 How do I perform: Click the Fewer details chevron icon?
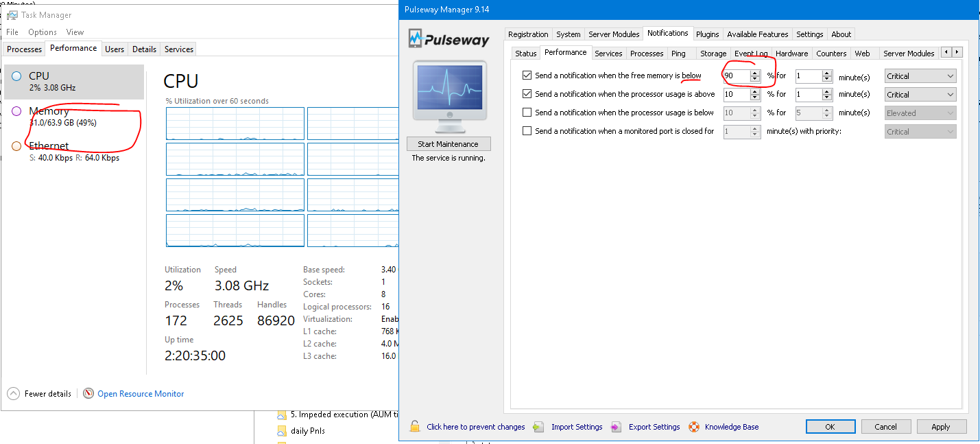[x=13, y=394]
